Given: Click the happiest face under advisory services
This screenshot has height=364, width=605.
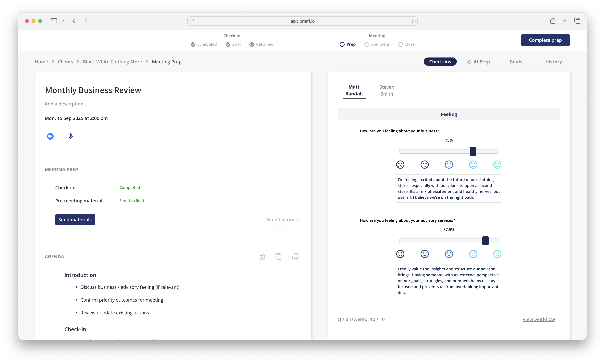Looking at the screenshot, I should coord(497,254).
